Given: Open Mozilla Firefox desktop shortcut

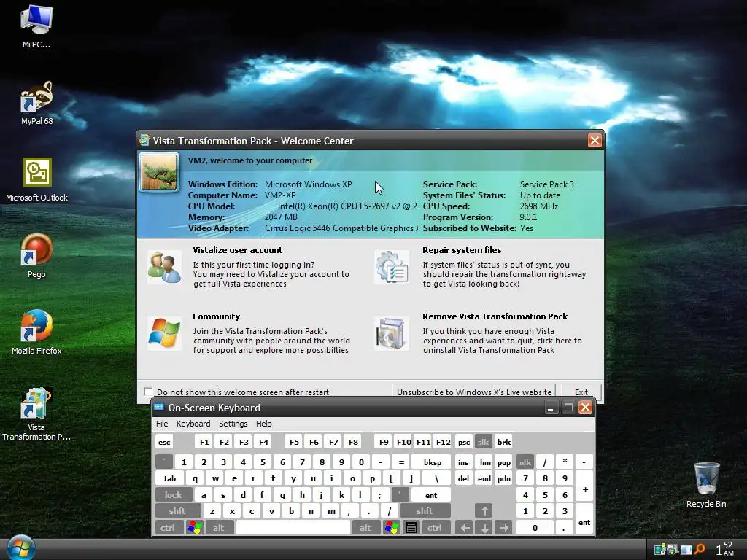Looking at the screenshot, I should coord(36,332).
